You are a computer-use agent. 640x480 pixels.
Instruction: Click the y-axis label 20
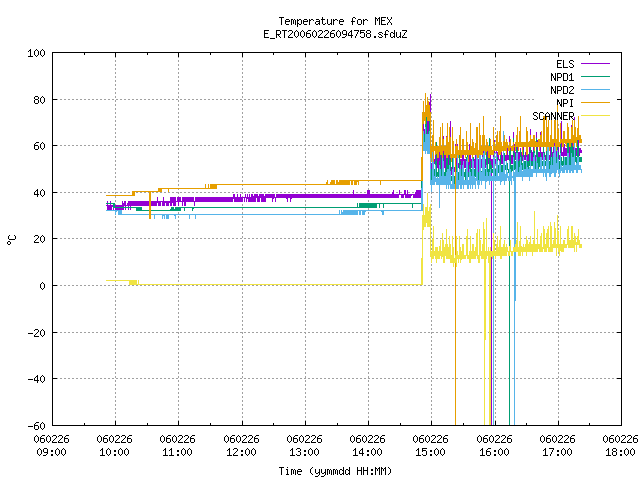[x=39, y=239]
